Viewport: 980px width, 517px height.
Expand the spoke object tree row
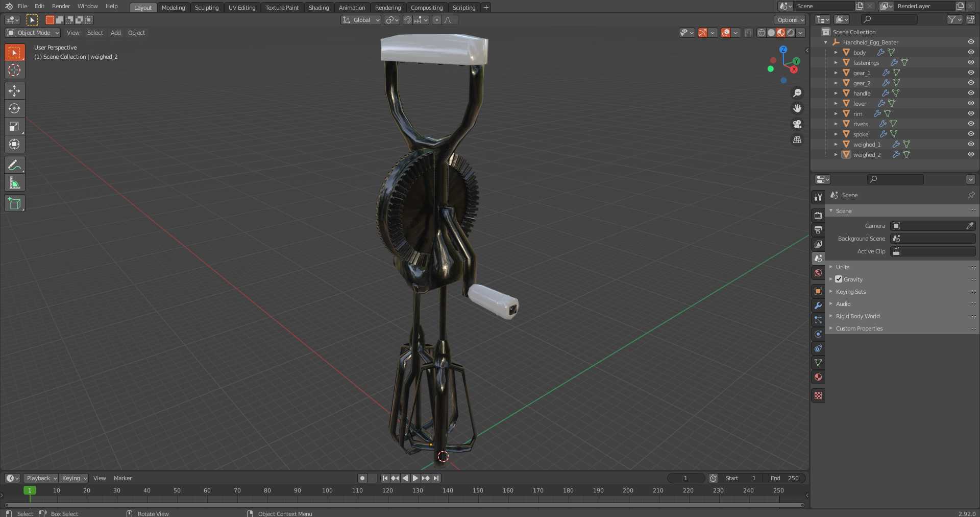[x=836, y=134]
